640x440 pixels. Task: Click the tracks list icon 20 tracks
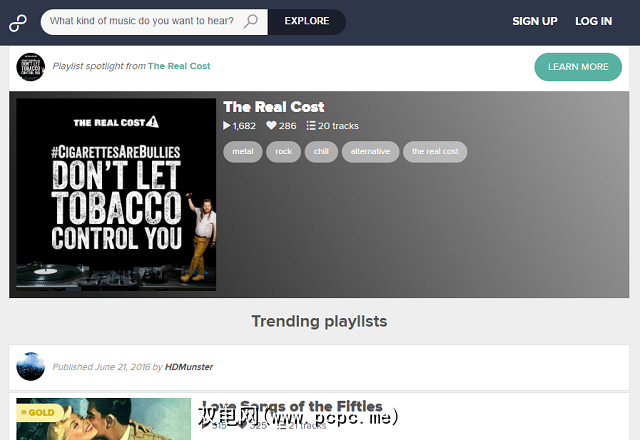click(x=311, y=125)
